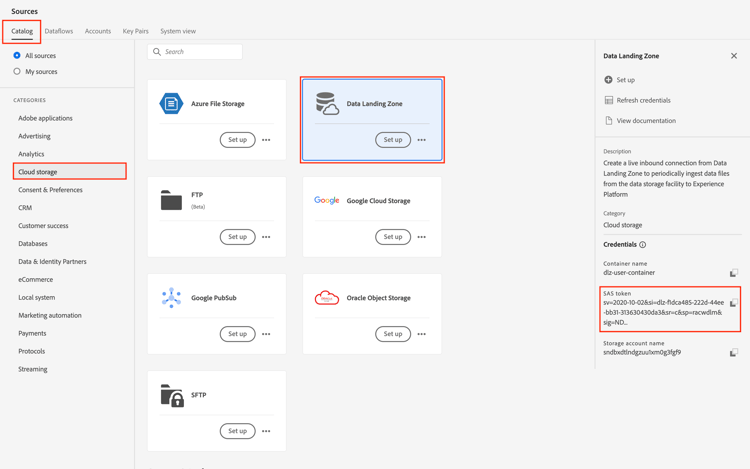
Task: Click the SFTP locked folder icon
Action: (172, 395)
